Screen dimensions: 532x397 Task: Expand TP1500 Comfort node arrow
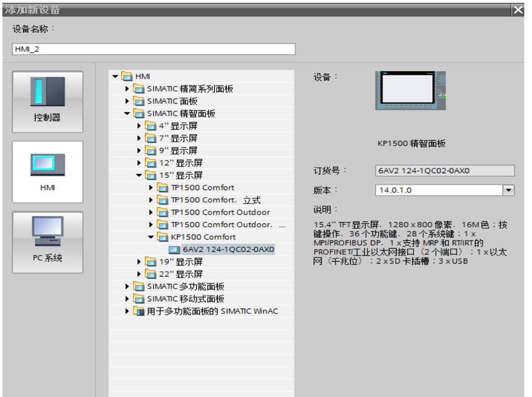pos(151,188)
